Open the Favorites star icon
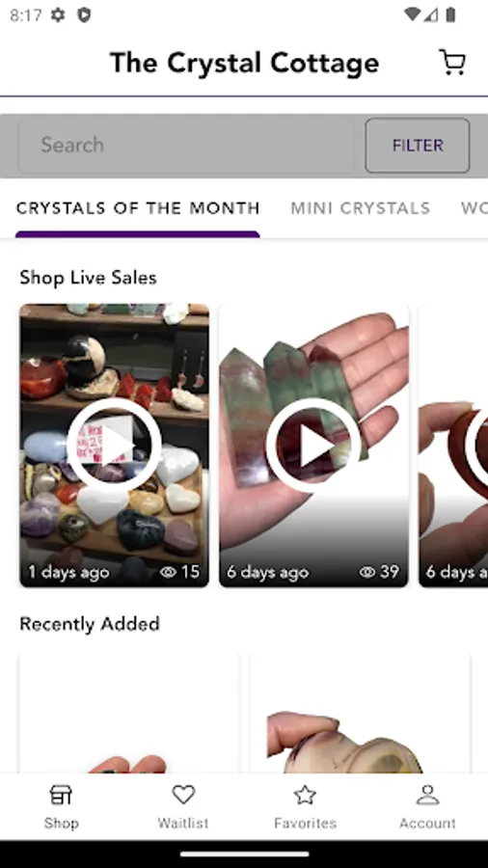 coord(305,796)
